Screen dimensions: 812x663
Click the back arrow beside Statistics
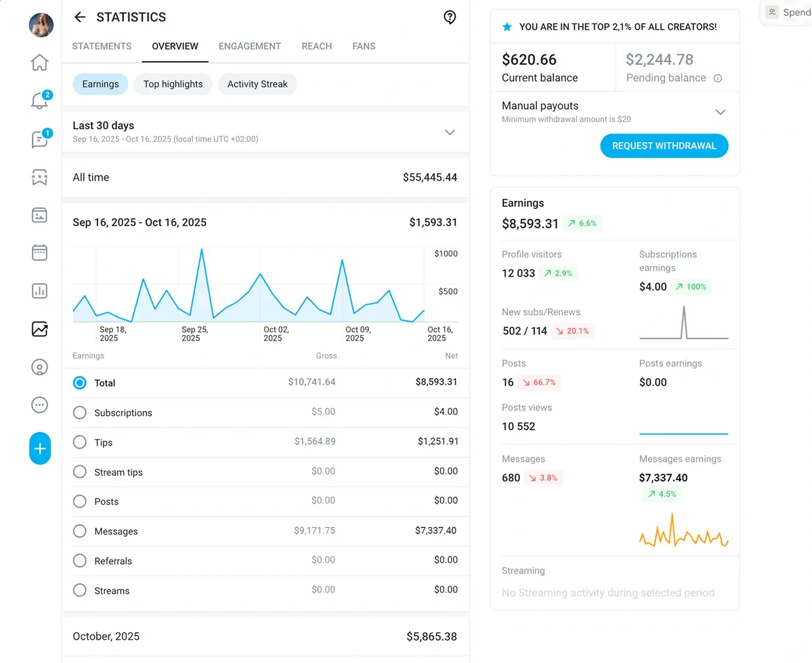[x=80, y=17]
